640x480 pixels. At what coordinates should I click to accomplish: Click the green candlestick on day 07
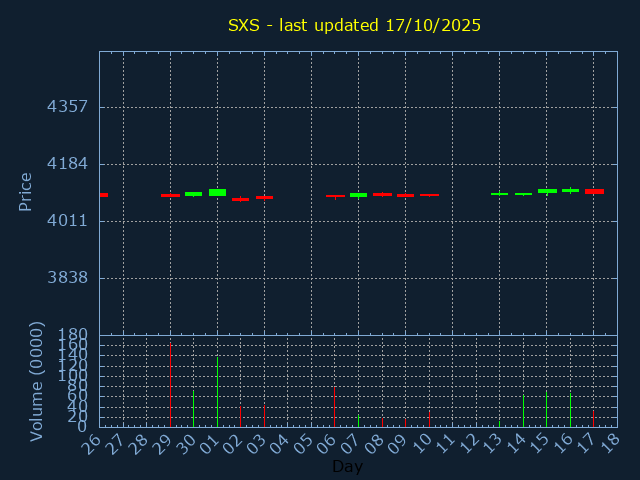tap(358, 195)
